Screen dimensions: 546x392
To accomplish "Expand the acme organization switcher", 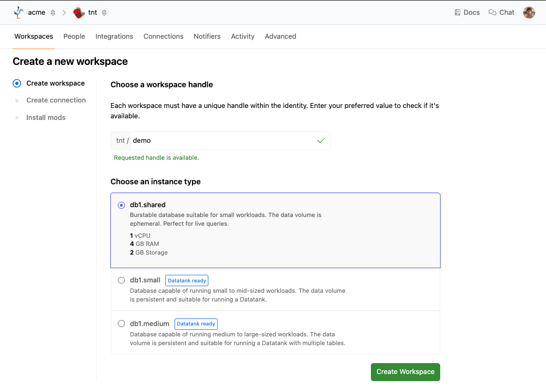I will (x=53, y=13).
